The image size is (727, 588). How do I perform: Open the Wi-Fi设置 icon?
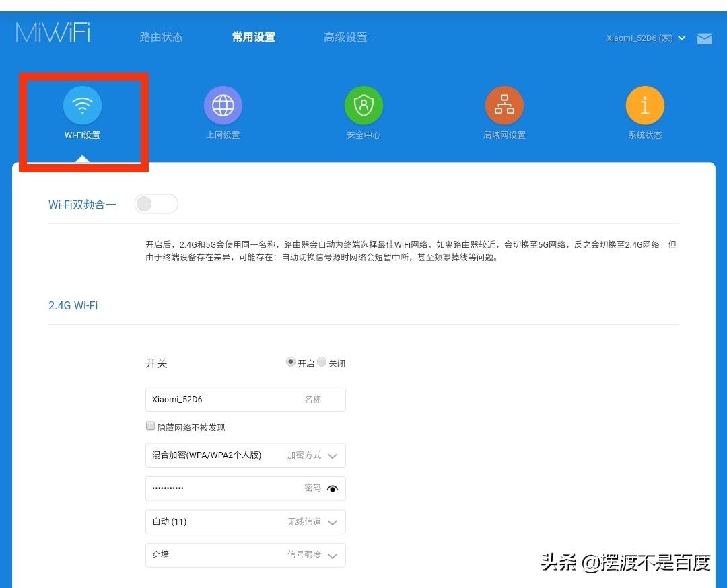(x=82, y=106)
